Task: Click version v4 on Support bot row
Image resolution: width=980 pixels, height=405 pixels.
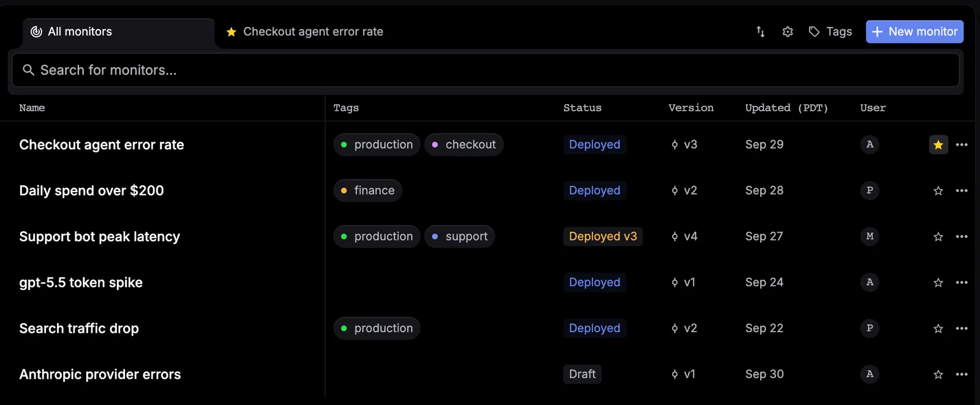Action: (x=684, y=236)
